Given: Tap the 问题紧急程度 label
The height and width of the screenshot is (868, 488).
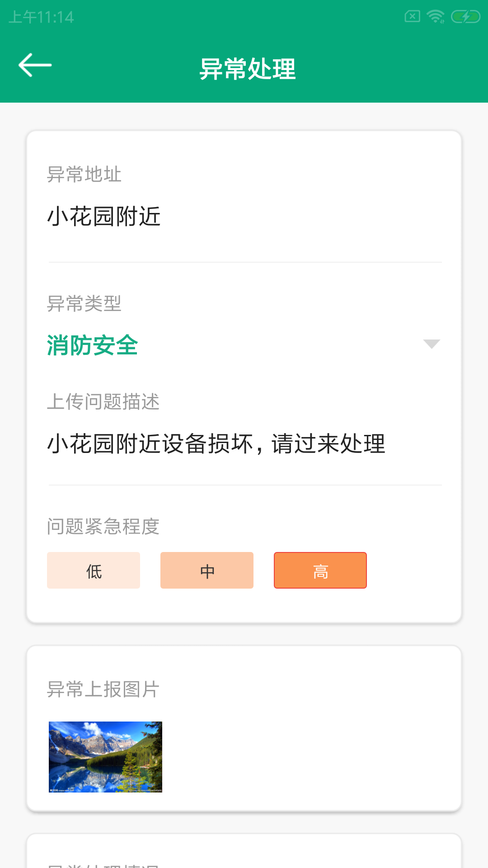Looking at the screenshot, I should [103, 527].
